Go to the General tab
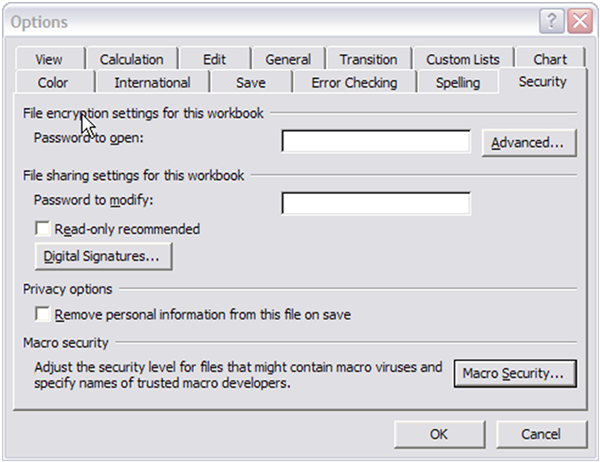 pos(288,60)
